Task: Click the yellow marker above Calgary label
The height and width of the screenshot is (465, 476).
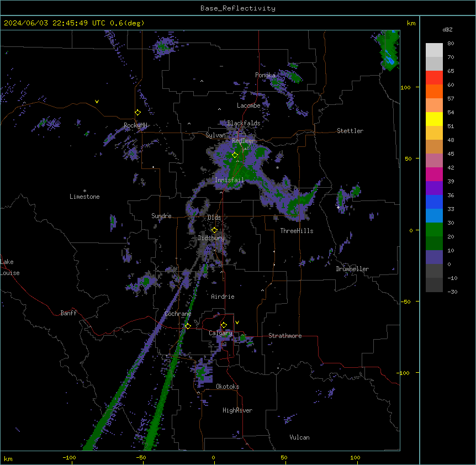Action: tap(224, 325)
